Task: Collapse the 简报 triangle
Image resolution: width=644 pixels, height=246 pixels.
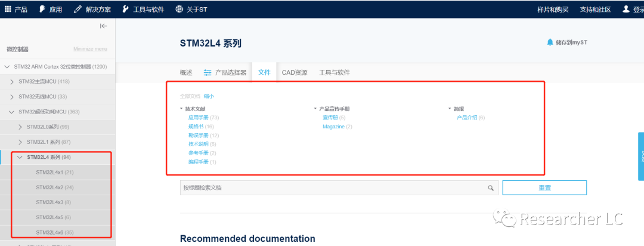Action: tap(450, 109)
